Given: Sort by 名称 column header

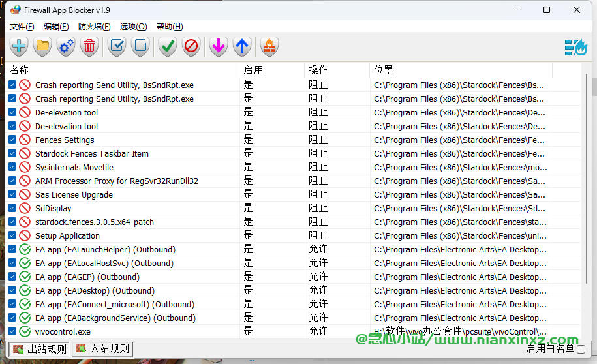Looking at the screenshot, I should pos(123,70).
